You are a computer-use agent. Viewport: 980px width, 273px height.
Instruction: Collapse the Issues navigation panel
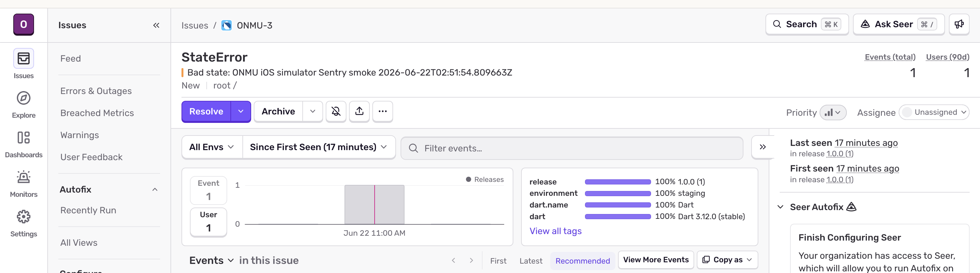[x=156, y=25]
